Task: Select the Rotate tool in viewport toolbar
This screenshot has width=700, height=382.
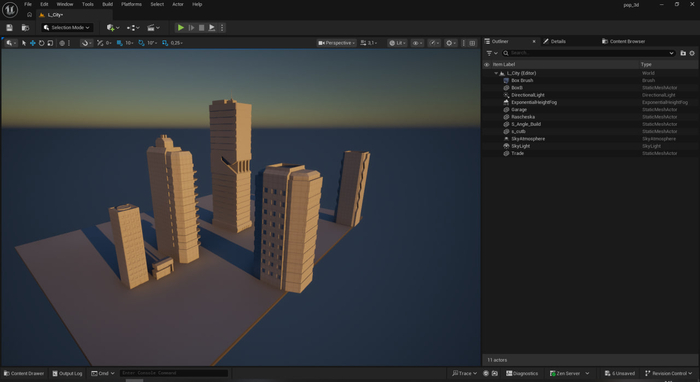Action: coord(42,43)
